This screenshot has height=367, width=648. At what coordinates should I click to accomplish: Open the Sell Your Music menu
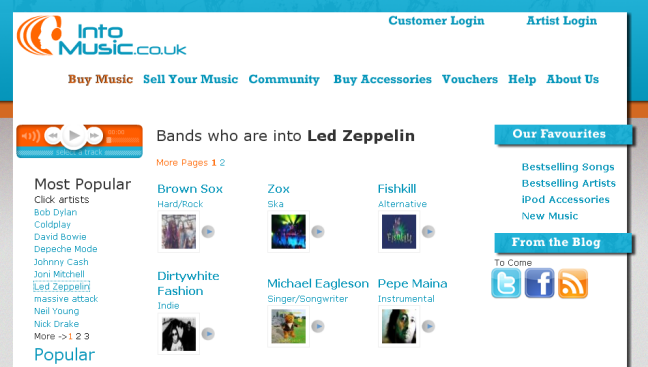point(191,79)
